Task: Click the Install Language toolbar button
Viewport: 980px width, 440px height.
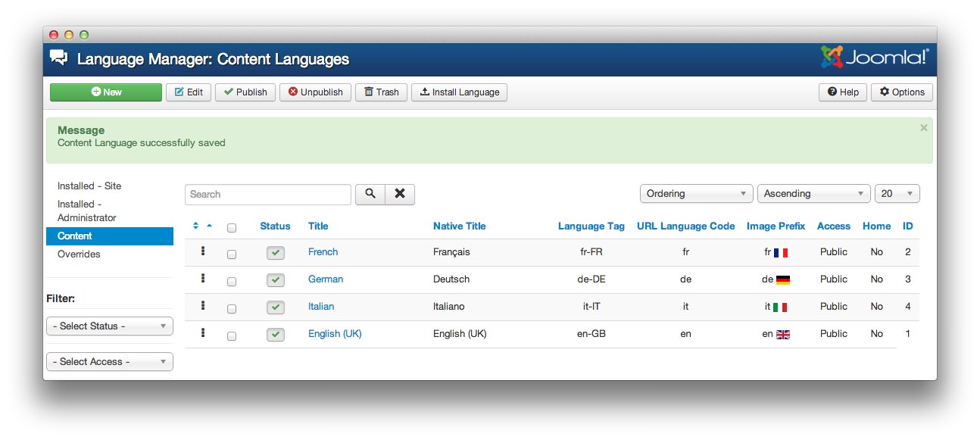Action: (x=459, y=92)
